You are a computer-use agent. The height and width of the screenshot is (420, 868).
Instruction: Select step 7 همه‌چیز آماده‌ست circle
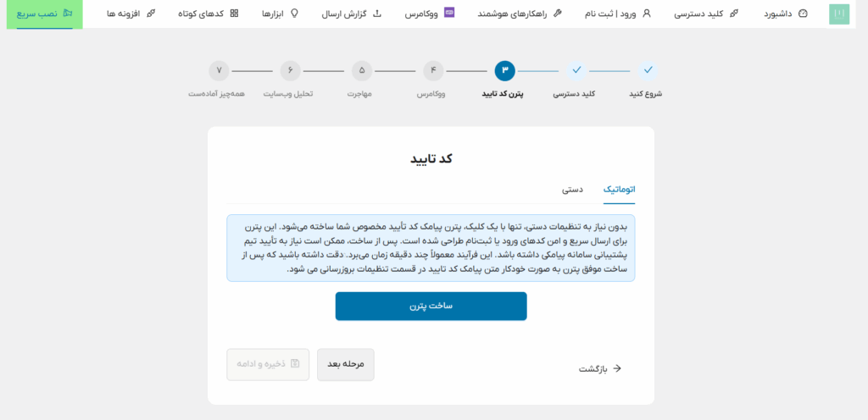click(x=219, y=70)
